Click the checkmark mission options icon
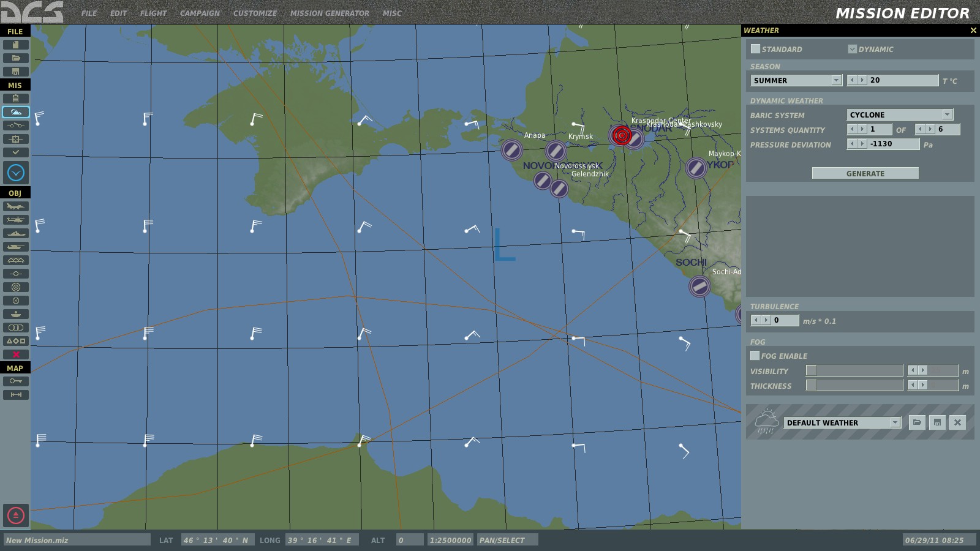 (16, 152)
